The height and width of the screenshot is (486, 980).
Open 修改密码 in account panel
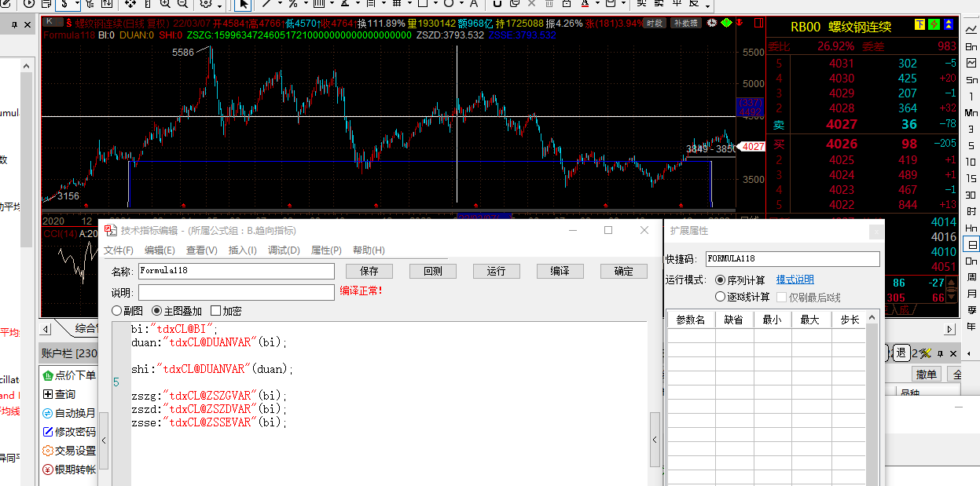coord(69,432)
